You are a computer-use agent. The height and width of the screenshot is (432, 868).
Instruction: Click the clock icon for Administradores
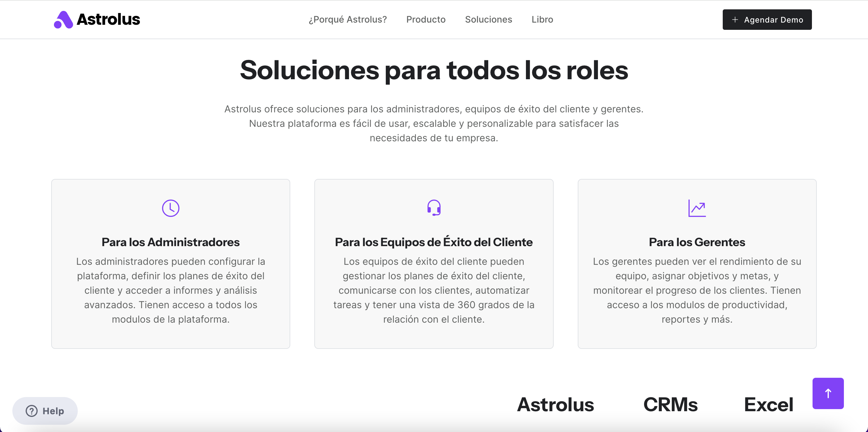point(171,208)
